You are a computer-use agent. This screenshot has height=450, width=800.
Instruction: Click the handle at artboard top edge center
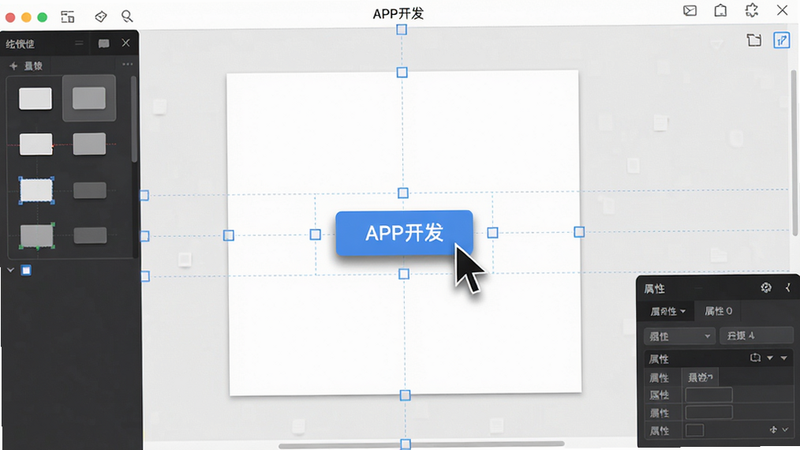coord(402,72)
